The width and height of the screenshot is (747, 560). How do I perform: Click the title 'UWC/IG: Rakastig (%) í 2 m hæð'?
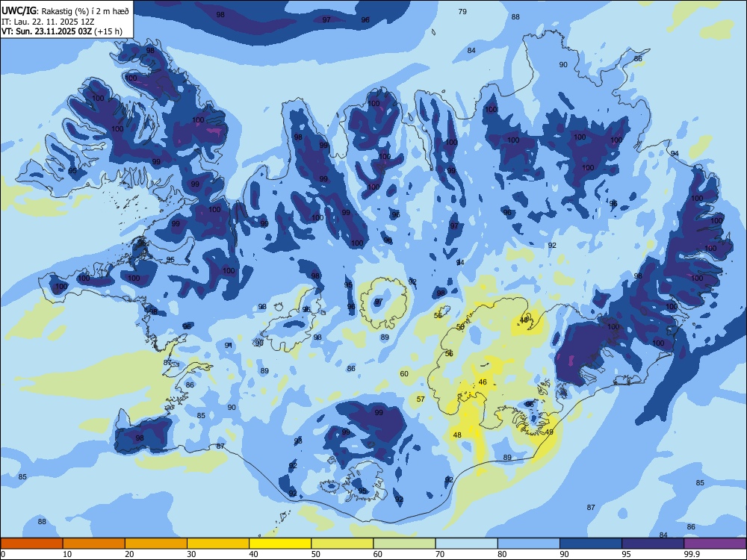(65, 10)
